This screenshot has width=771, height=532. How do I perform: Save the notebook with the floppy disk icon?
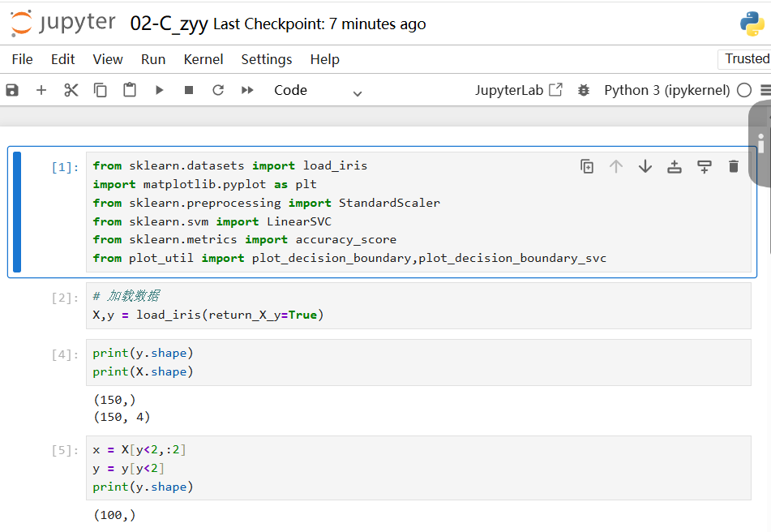pyautogui.click(x=12, y=90)
